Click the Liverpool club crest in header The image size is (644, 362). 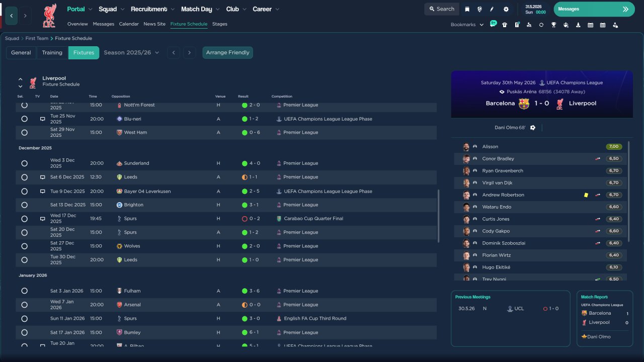pos(49,16)
